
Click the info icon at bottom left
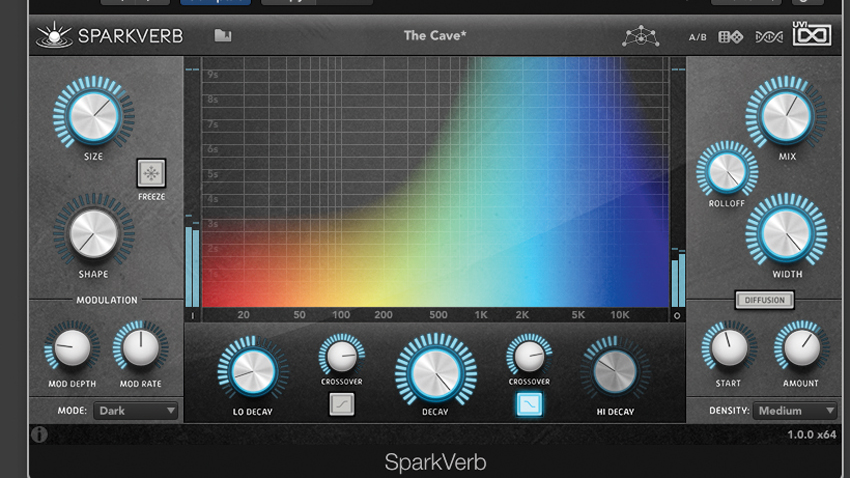pos(39,434)
